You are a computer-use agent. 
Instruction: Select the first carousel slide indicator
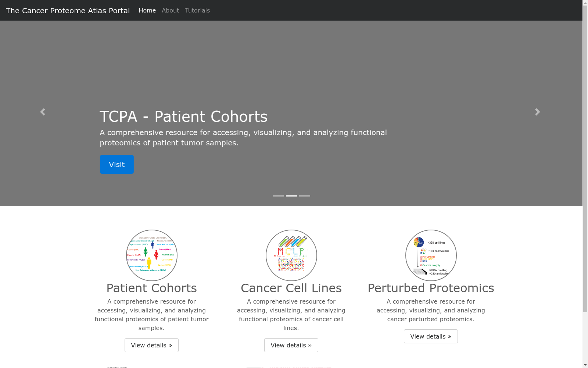pyautogui.click(x=278, y=196)
